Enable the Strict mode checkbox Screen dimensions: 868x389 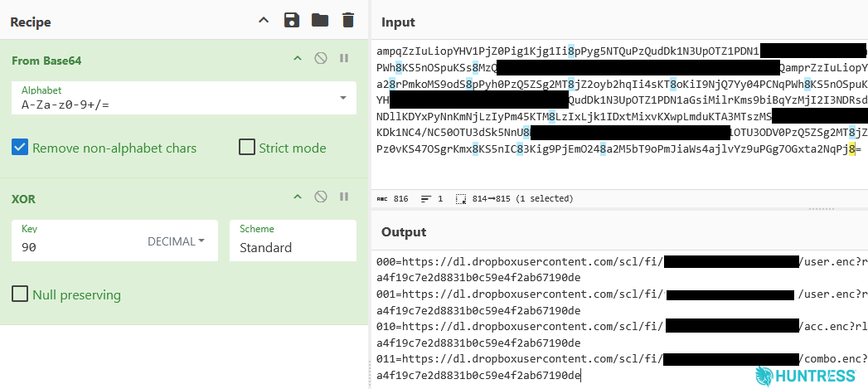pos(247,148)
